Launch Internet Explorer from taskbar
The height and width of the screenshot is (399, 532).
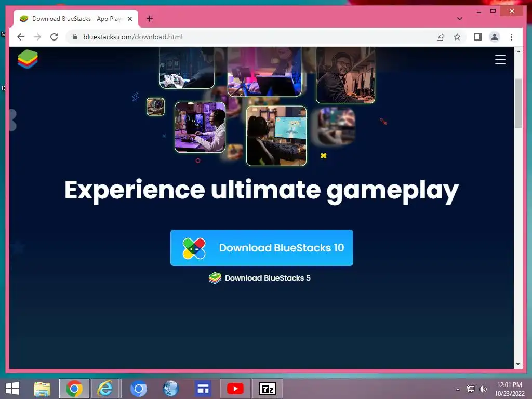105,389
